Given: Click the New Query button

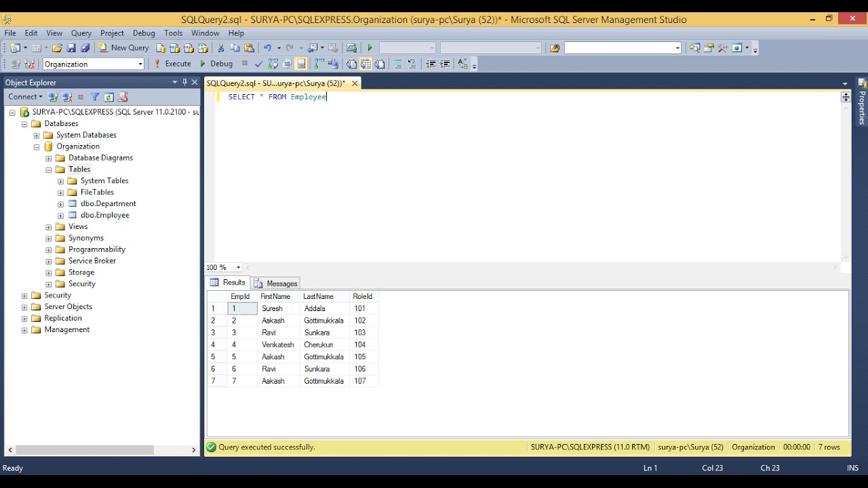Looking at the screenshot, I should coord(124,48).
